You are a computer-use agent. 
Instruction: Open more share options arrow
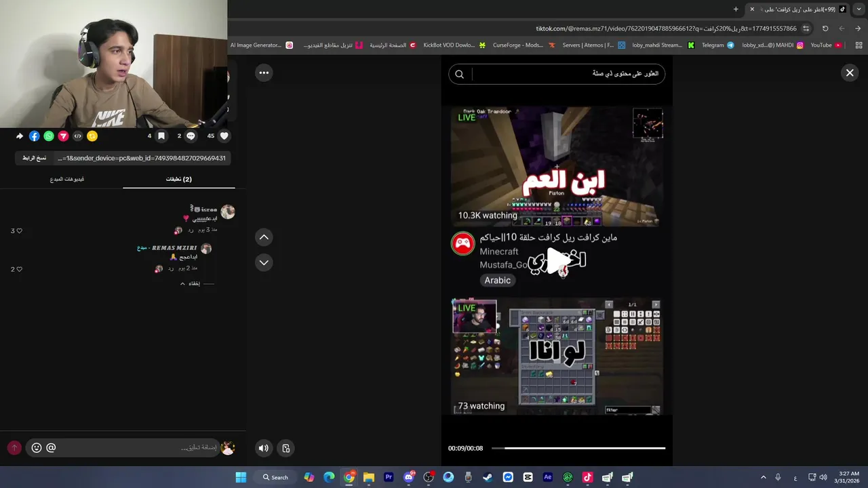(20, 136)
